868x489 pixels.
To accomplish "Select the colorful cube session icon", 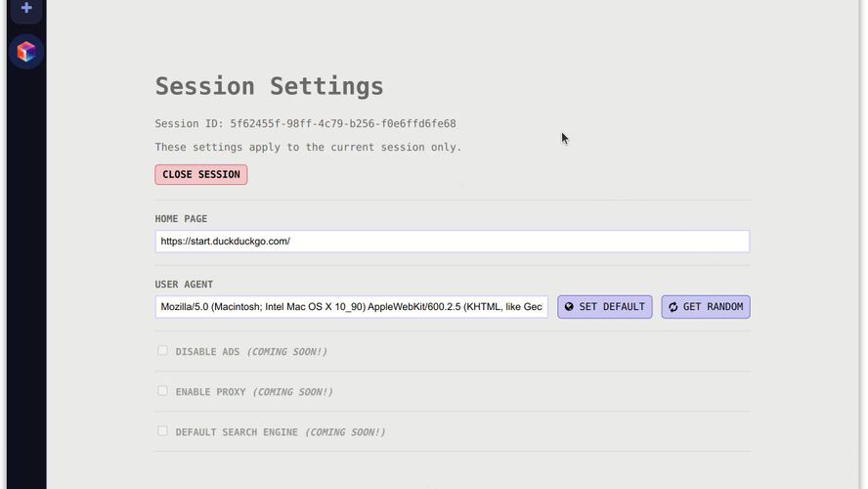I will click(x=26, y=52).
